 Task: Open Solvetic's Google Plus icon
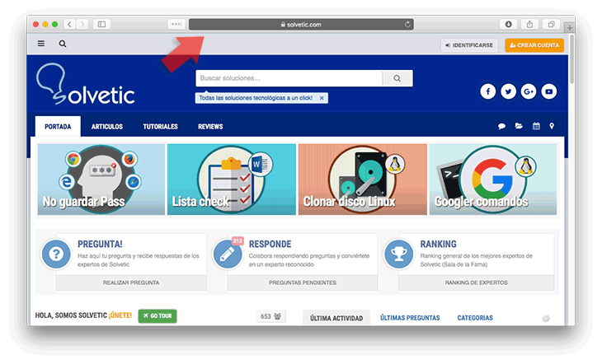[x=529, y=91]
